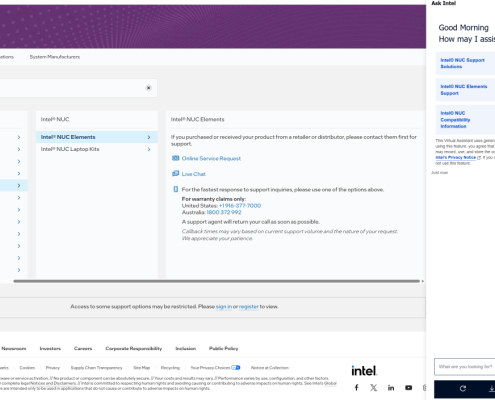Click the refresh icon in Ask Intel chat
Viewport: 495px width, 400px height.
click(463, 388)
